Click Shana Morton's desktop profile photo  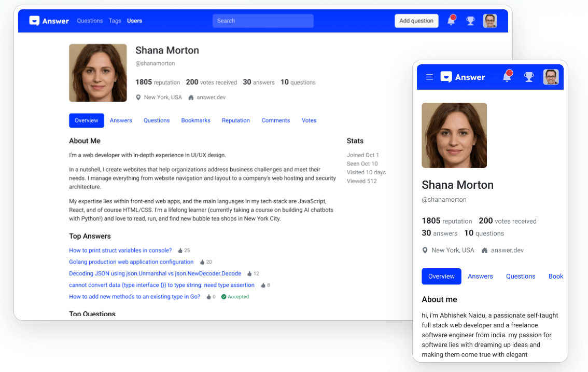point(98,73)
